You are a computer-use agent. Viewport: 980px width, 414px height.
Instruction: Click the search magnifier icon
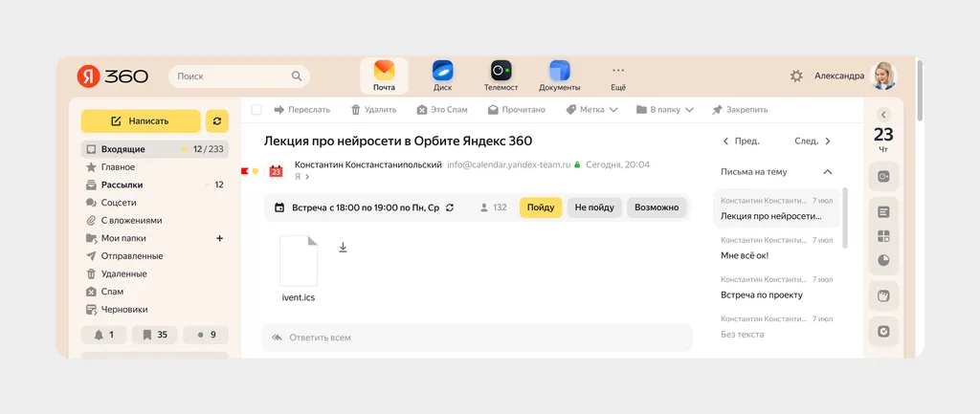pos(297,76)
